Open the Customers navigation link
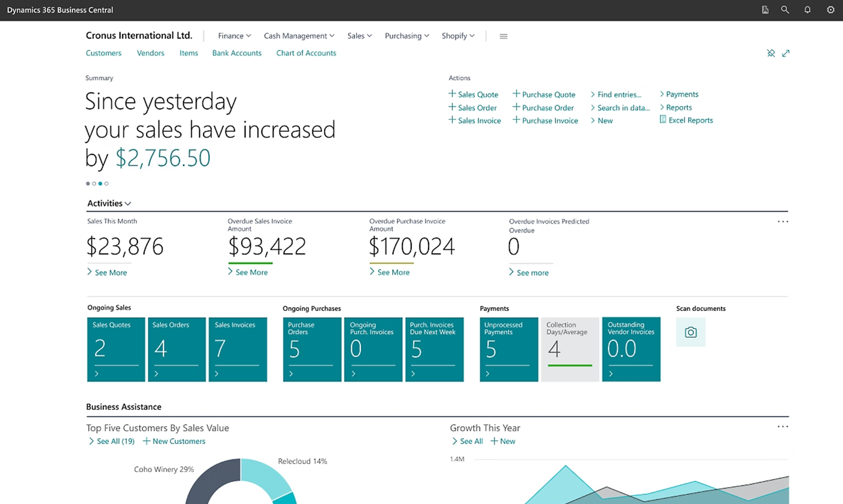 (103, 53)
